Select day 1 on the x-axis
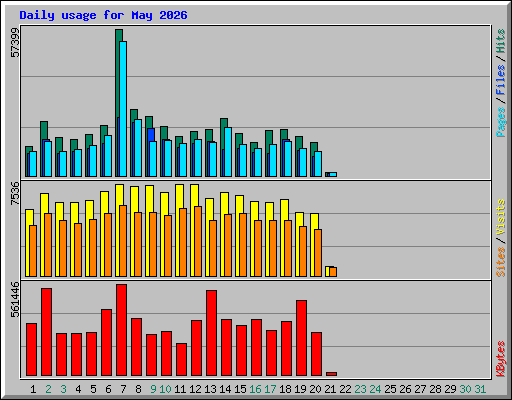This screenshot has width=512, height=400. [33, 389]
